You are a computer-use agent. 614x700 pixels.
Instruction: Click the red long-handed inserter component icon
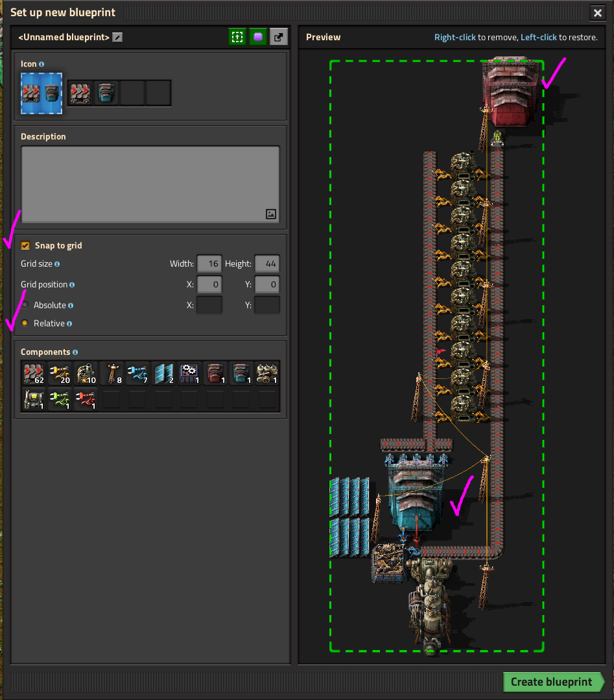(x=85, y=400)
